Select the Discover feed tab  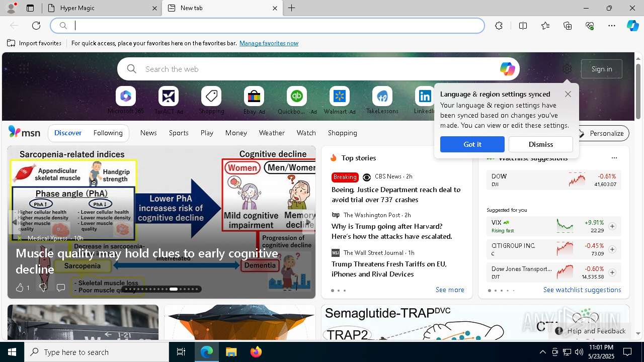click(68, 133)
